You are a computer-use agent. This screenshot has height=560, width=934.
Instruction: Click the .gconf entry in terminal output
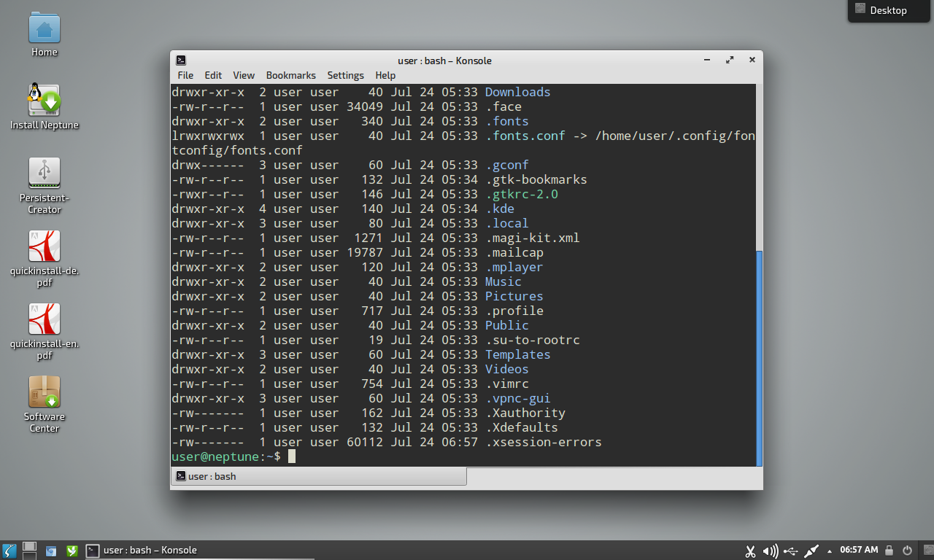click(x=506, y=165)
